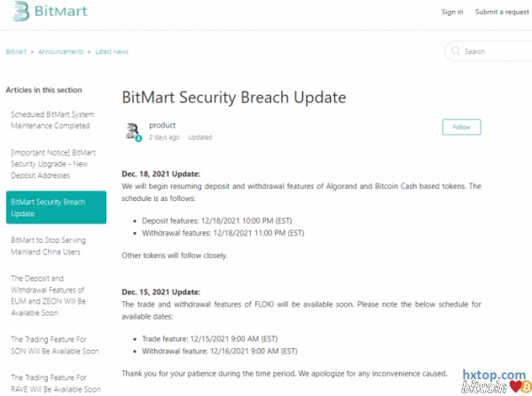Open Trading Feature For RAVE article
The image size is (532, 396).
point(52,383)
